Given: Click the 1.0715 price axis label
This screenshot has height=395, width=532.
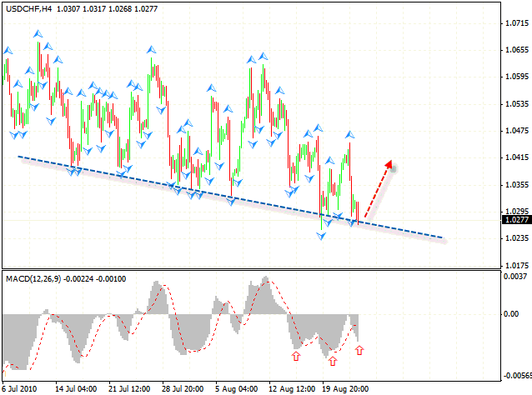Looking at the screenshot, I should click(x=517, y=23).
